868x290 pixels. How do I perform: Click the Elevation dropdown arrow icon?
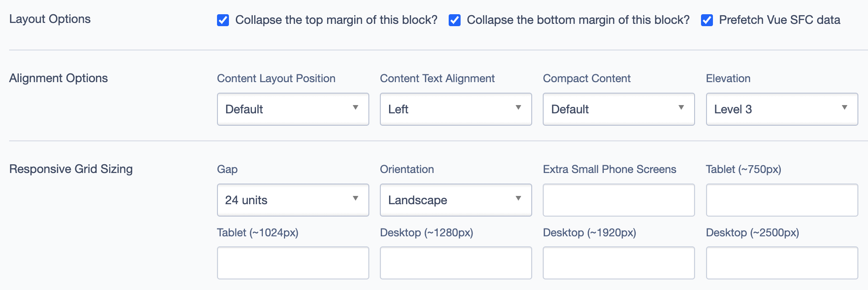coord(844,108)
